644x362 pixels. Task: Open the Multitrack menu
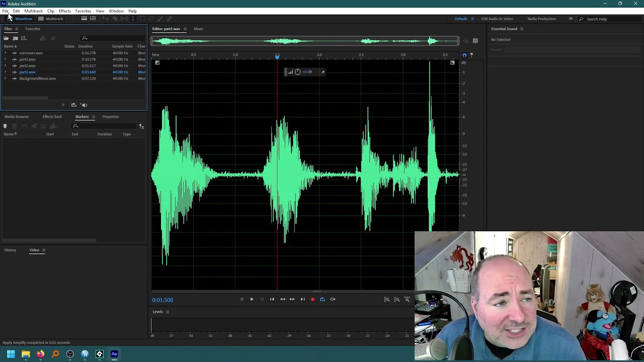coord(33,11)
